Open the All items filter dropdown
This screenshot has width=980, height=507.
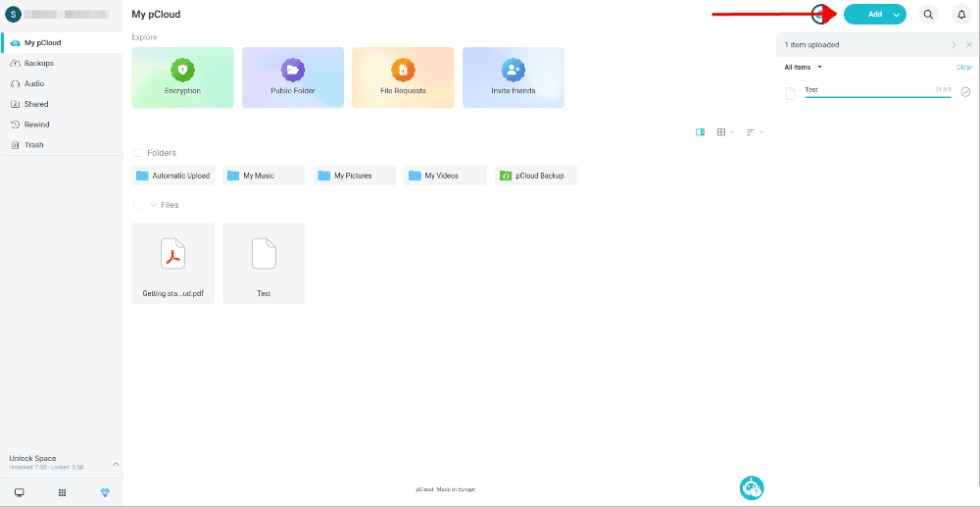[x=804, y=67]
